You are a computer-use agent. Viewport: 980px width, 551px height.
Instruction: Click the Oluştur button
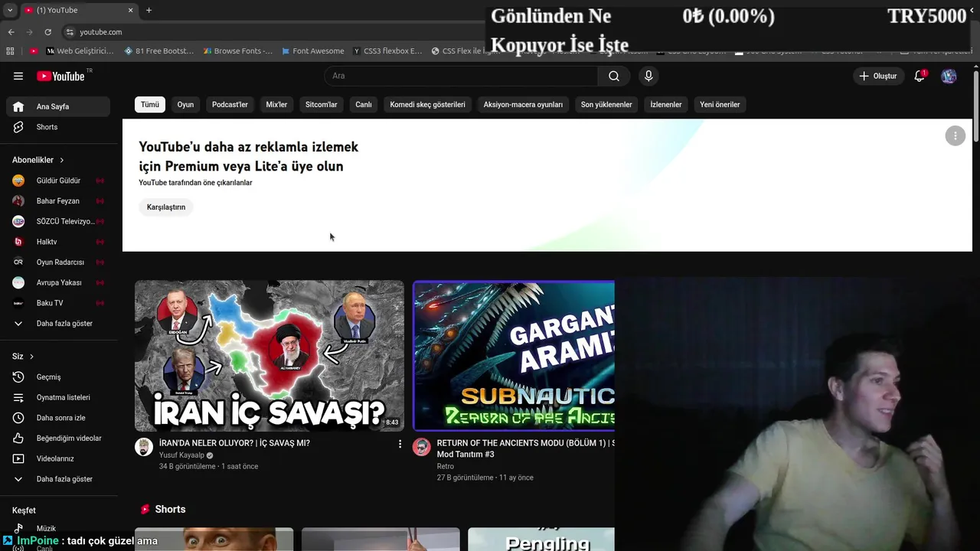click(x=877, y=76)
